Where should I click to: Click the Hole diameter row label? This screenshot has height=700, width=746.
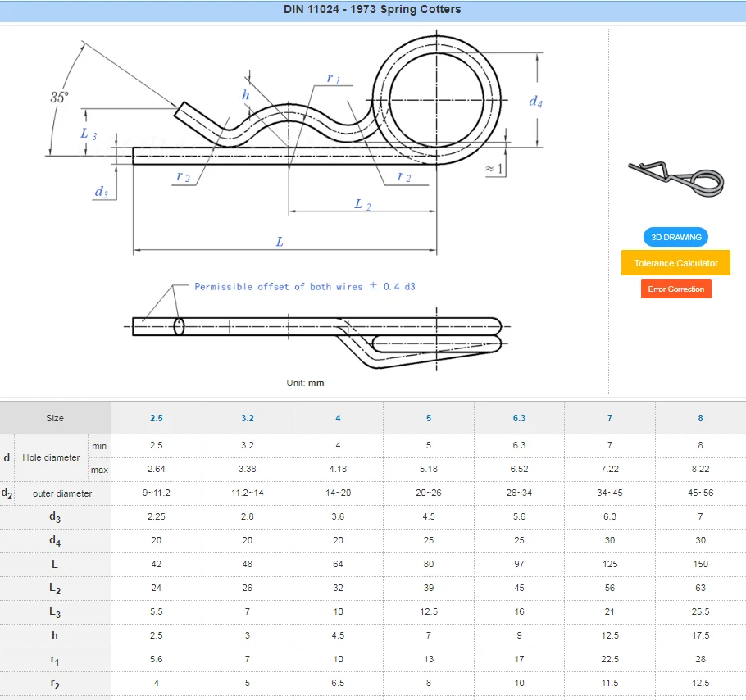[x=51, y=457]
